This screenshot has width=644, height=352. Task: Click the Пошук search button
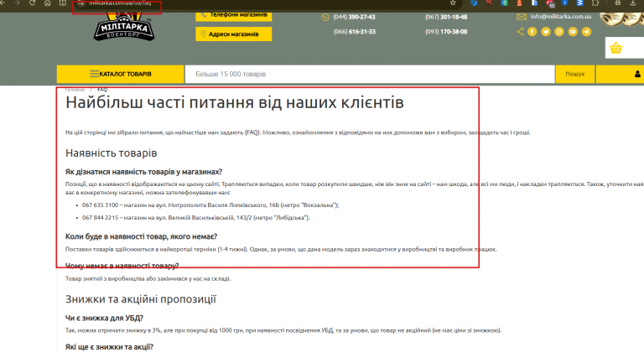pyautogui.click(x=575, y=75)
